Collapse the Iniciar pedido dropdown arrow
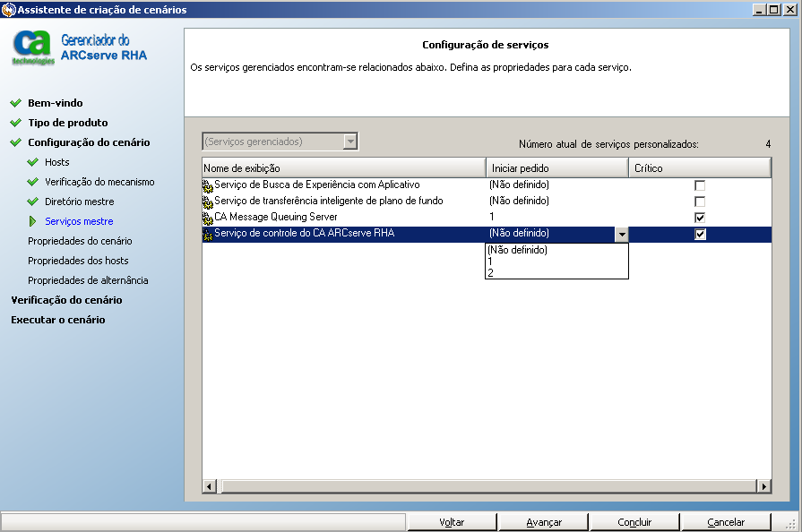 coord(621,235)
